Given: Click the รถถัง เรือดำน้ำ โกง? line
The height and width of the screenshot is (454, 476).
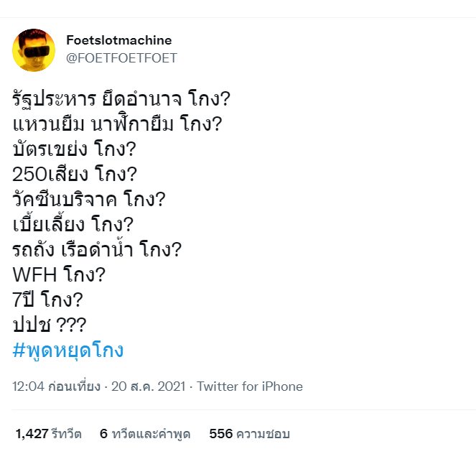Looking at the screenshot, I should [x=97, y=250].
